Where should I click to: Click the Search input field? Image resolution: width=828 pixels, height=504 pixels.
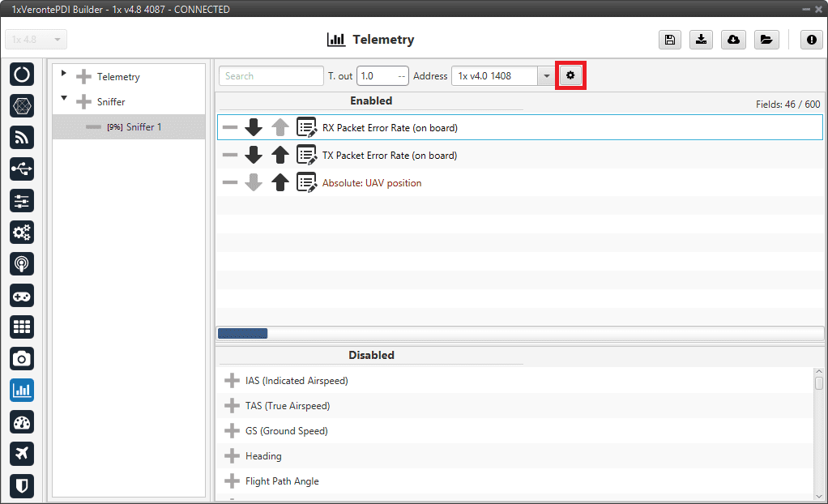(x=271, y=76)
